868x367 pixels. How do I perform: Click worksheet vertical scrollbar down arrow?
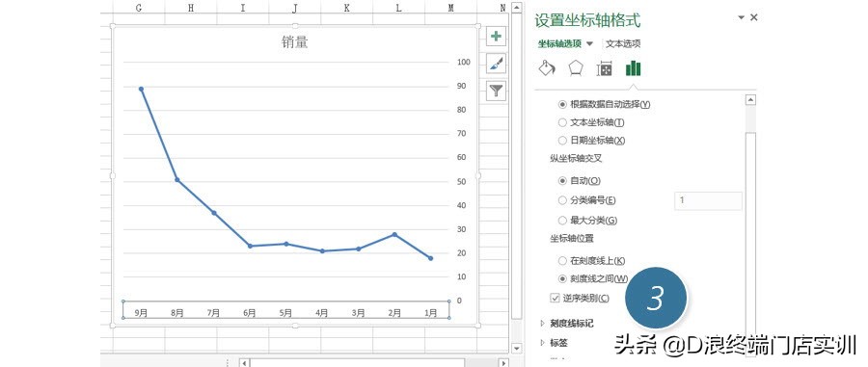516,348
